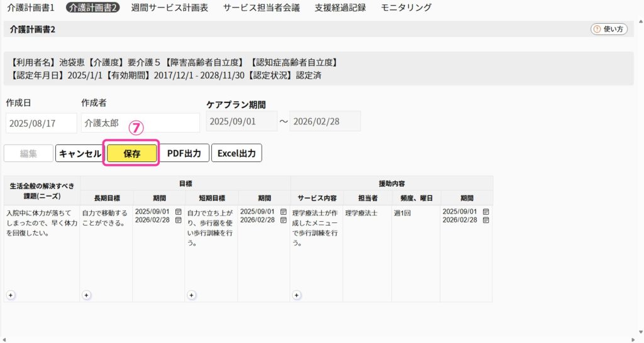The width and height of the screenshot is (644, 343).
Task: Open calendar for short-term goal end date
Action: (x=283, y=220)
